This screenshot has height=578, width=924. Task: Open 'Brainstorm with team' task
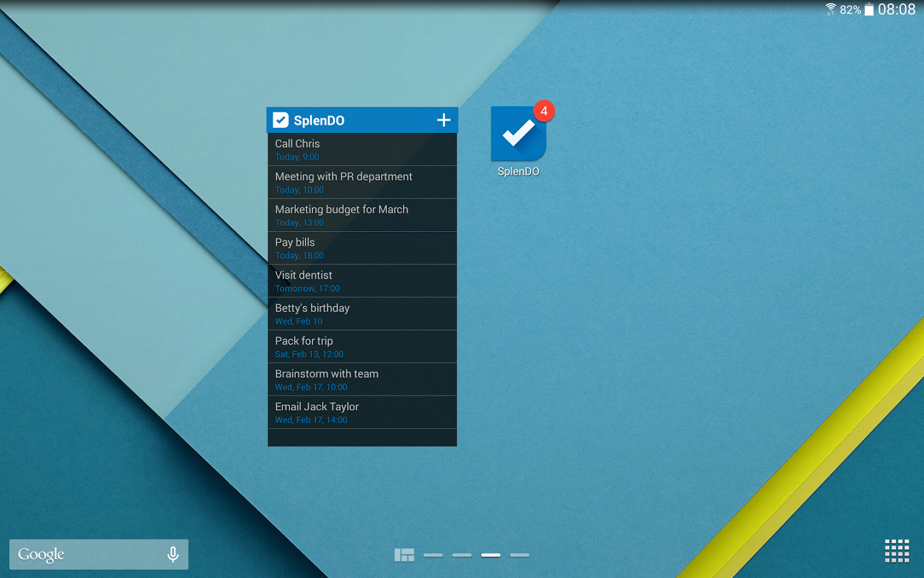[362, 380]
